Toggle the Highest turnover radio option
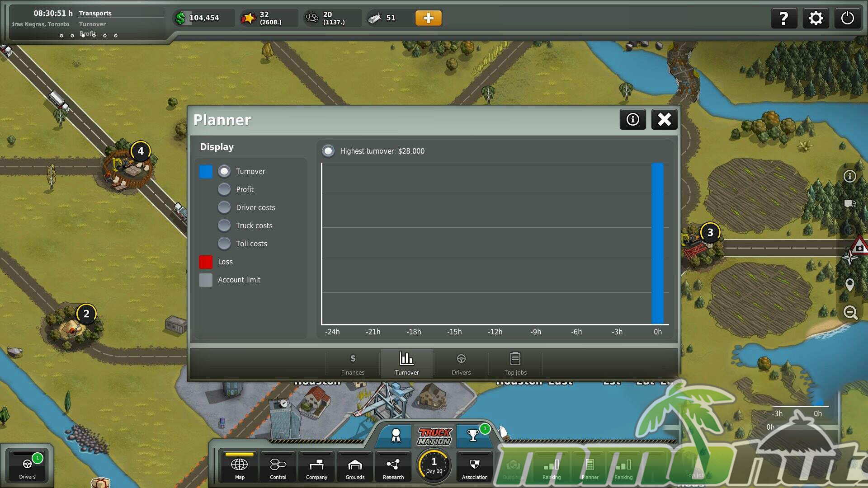This screenshot has width=868, height=488. tap(328, 151)
